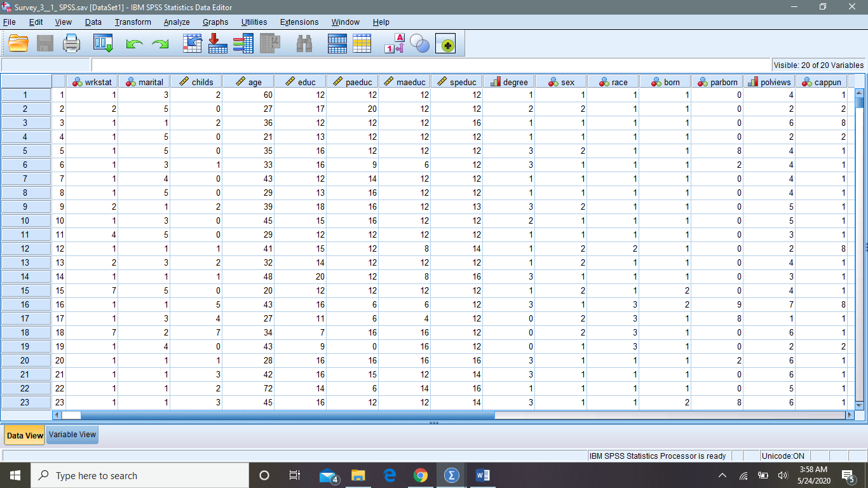Image resolution: width=868 pixels, height=488 pixels.
Task: Insert a new variable
Action: pyautogui.click(x=362, y=43)
